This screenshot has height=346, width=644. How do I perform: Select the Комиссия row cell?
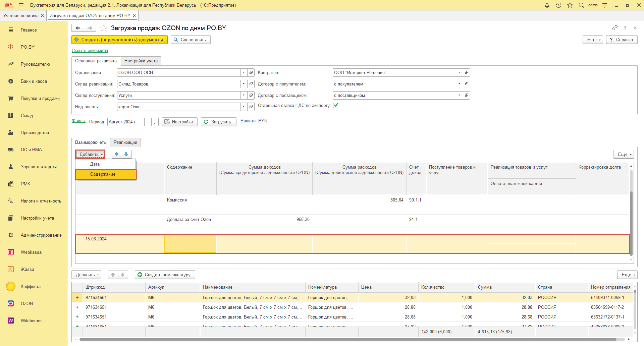(x=190, y=205)
